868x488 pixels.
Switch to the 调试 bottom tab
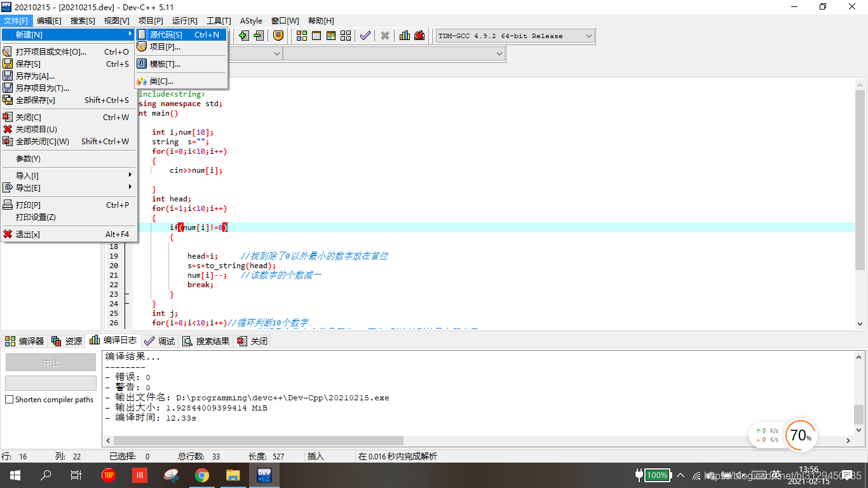159,341
